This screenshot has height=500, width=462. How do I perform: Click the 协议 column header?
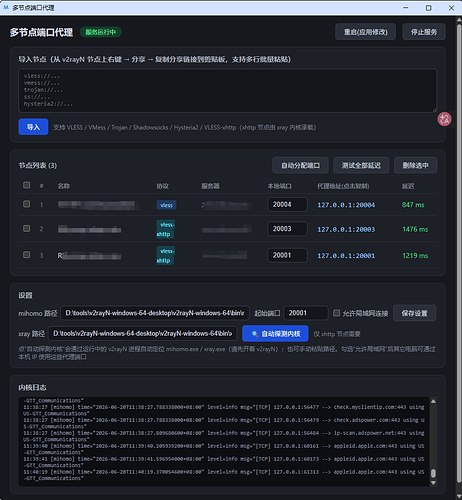point(163,186)
